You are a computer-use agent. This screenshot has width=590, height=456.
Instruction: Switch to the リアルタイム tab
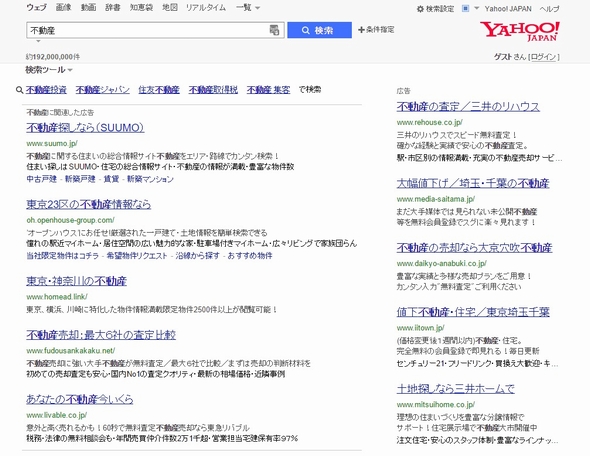pos(206,8)
